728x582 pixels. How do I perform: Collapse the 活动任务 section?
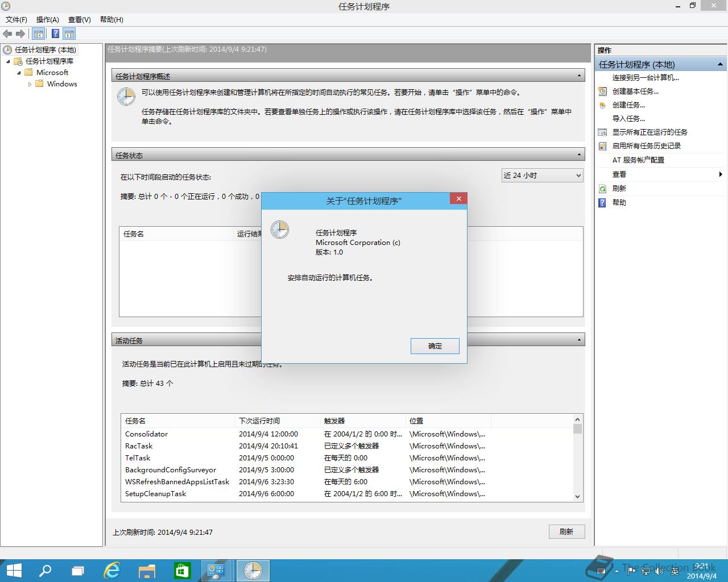579,340
